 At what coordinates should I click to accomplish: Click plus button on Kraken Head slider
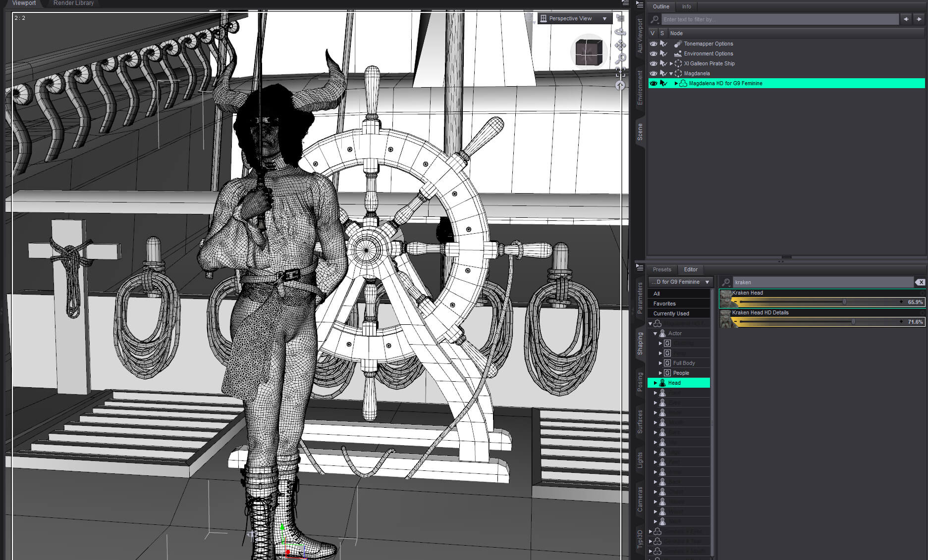pyautogui.click(x=901, y=302)
